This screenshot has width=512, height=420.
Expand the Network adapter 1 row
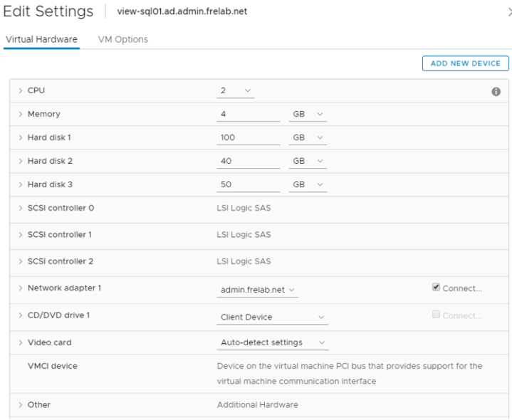[21, 288]
